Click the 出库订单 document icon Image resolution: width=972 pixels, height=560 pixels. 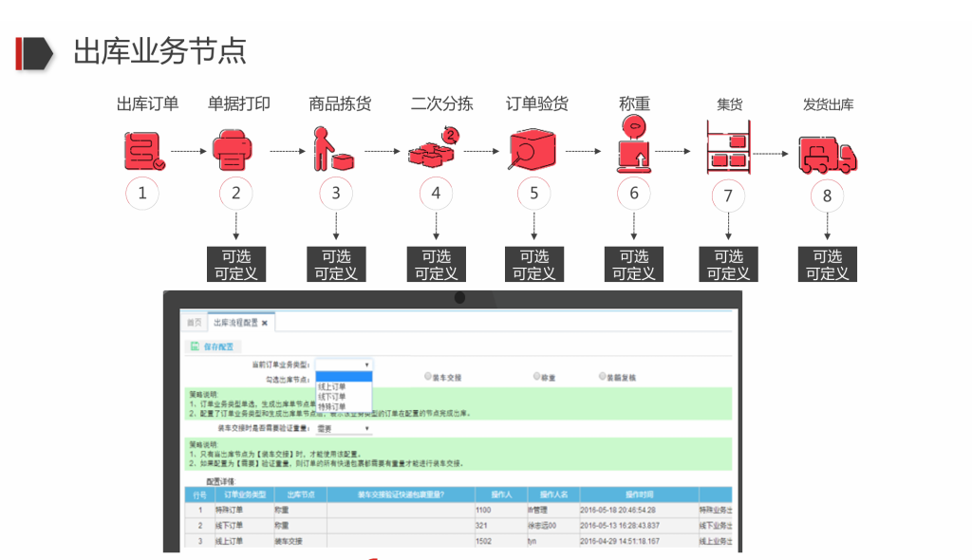pos(142,151)
